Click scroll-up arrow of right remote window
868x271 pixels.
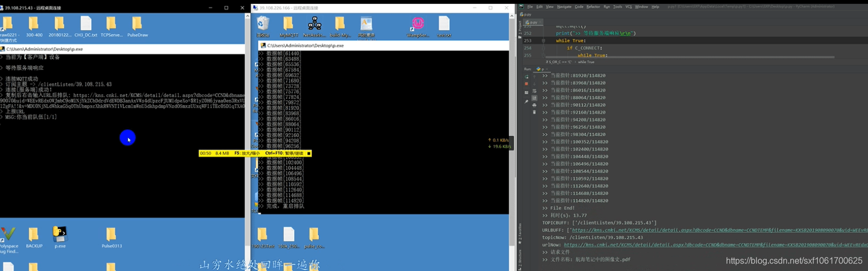click(x=512, y=16)
